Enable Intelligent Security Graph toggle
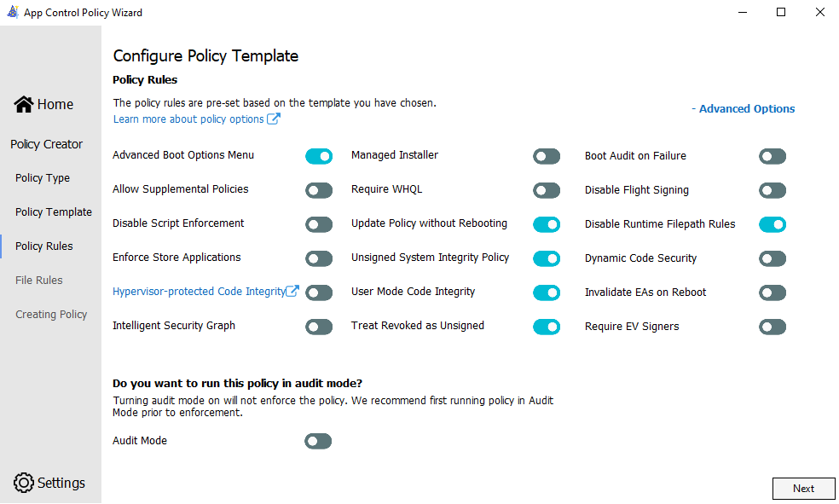The image size is (839, 504). point(319,327)
